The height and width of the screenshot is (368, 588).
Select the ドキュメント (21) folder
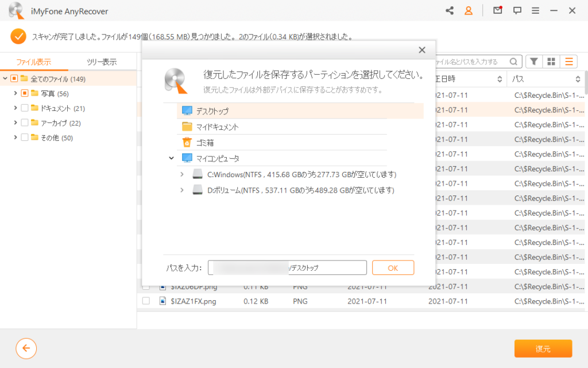pos(63,109)
